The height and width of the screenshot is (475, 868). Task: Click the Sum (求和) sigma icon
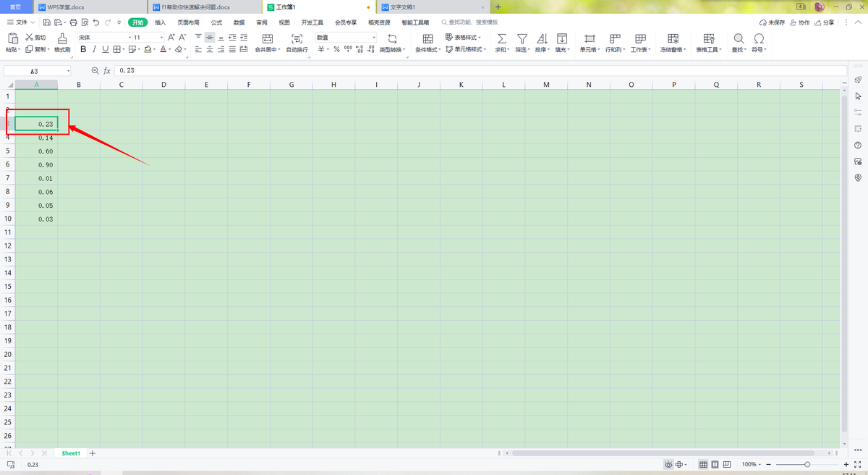[501, 38]
